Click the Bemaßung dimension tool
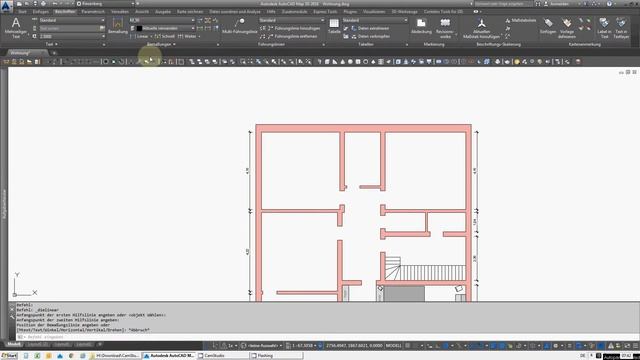The height and width of the screenshot is (360, 640). (118, 25)
